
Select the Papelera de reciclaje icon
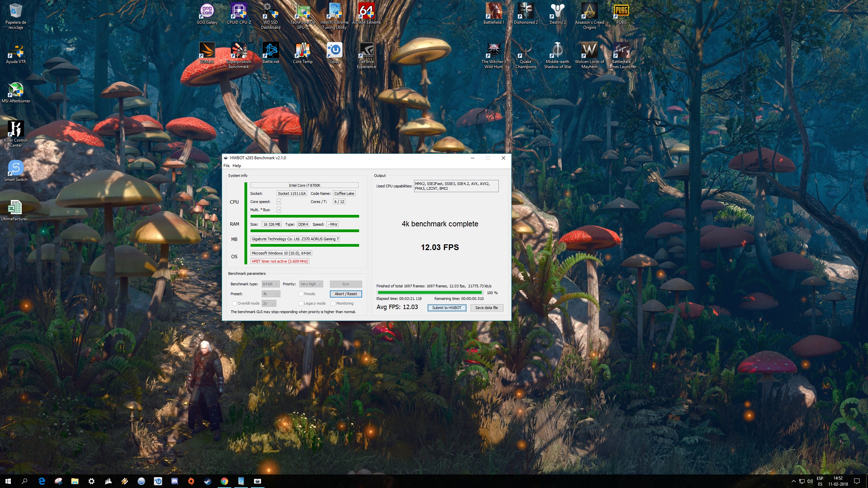[16, 16]
